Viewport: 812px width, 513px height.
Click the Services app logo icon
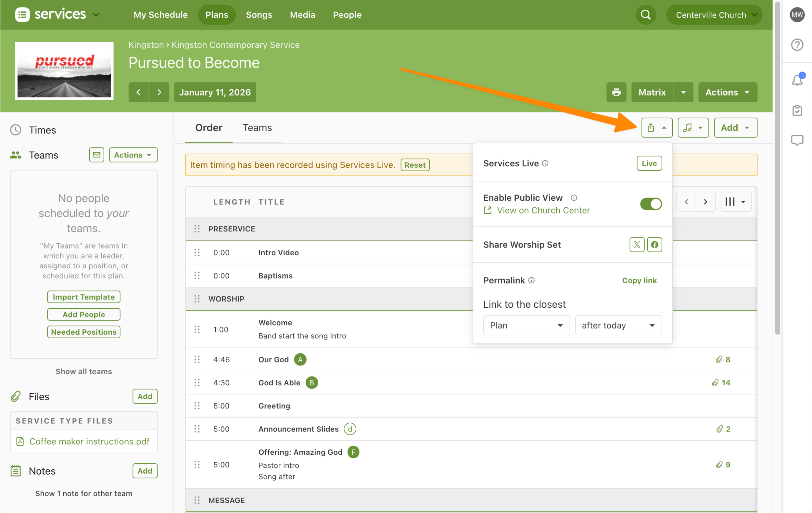click(22, 15)
